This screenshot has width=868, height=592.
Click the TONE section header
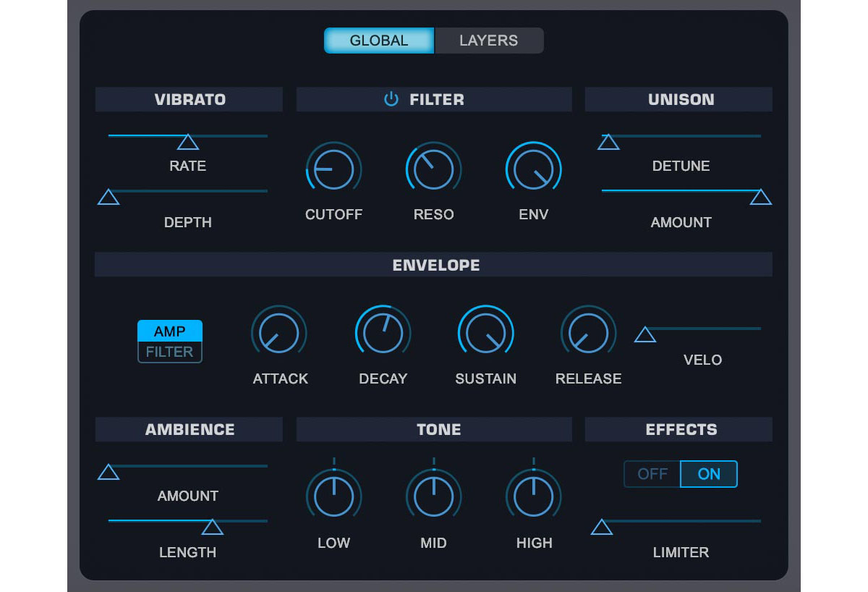click(x=434, y=429)
